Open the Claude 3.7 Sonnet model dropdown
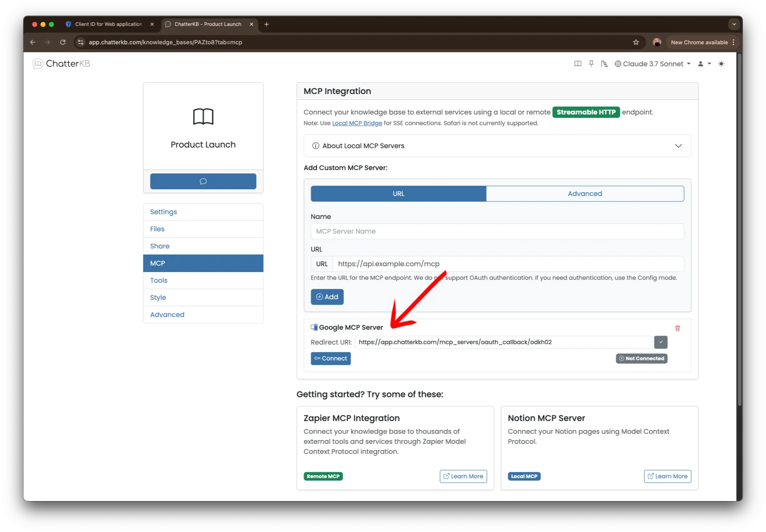This screenshot has height=532, width=766. [x=652, y=64]
